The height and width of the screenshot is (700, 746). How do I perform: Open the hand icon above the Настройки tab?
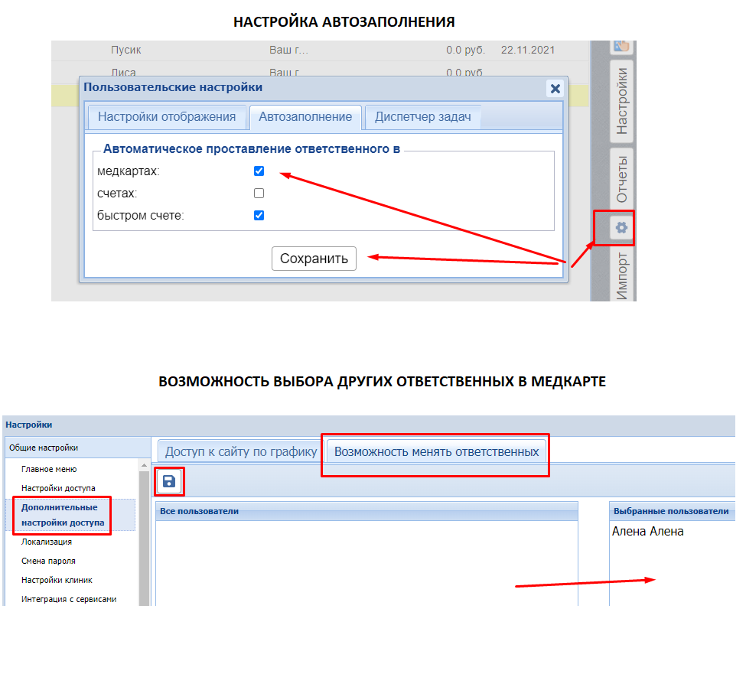click(x=621, y=46)
